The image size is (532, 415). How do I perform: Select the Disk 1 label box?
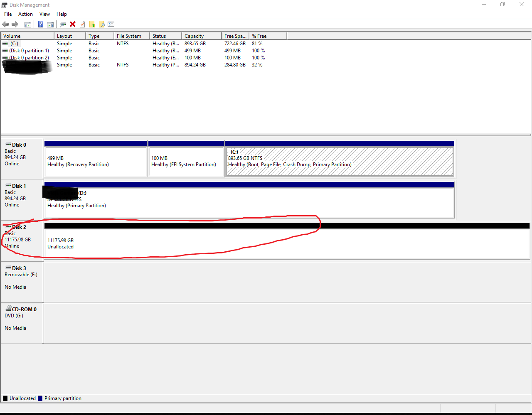[x=22, y=200]
